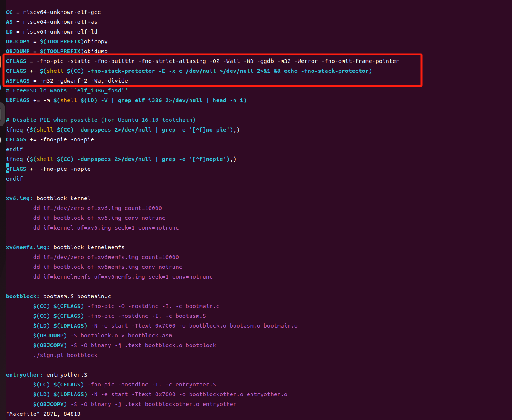Click the -fno-omit-frame-pointer flag
This screenshot has width=512, height=420.
[x=360, y=61]
